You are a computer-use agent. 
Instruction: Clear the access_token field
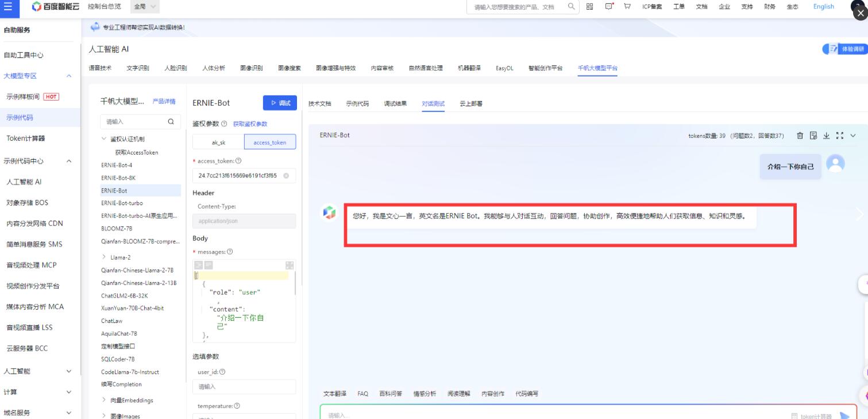pyautogui.click(x=286, y=175)
